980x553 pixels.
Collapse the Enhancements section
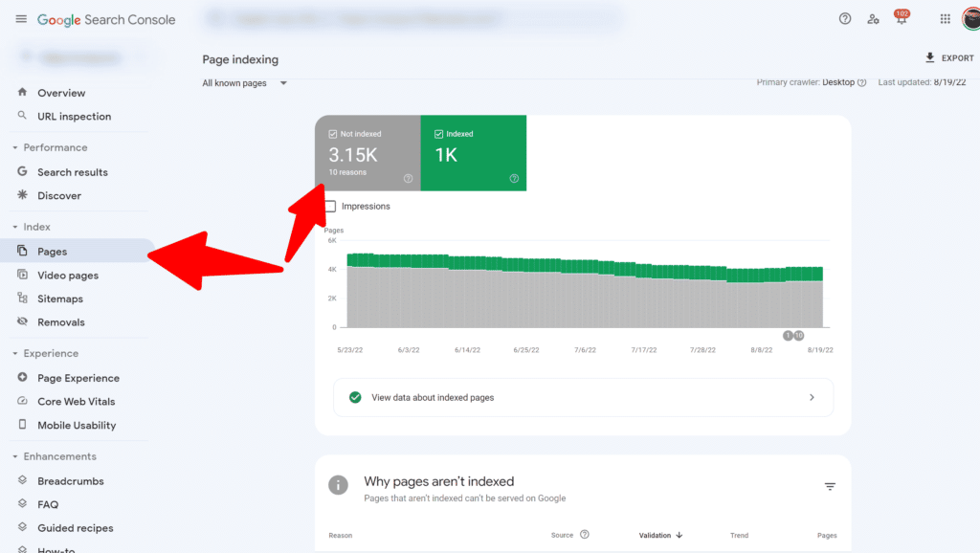(15, 456)
